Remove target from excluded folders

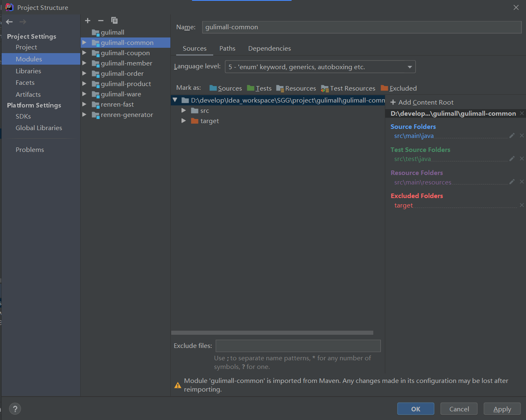522,205
